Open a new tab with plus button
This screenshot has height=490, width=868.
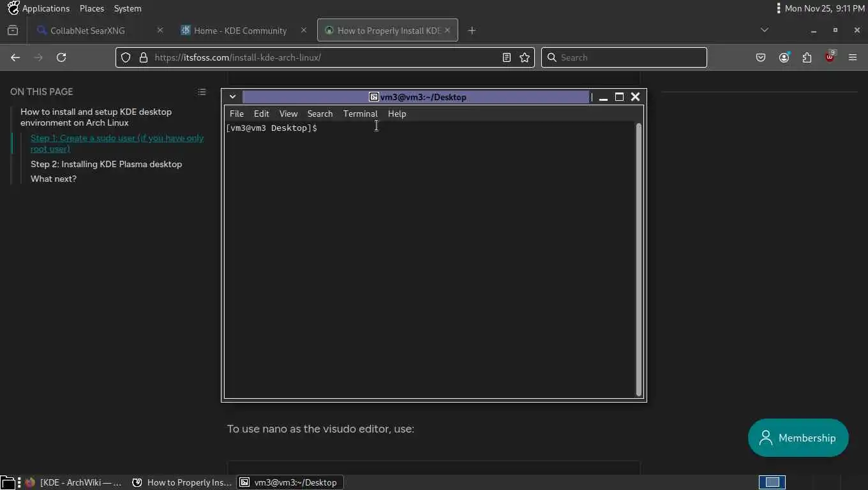click(x=472, y=31)
